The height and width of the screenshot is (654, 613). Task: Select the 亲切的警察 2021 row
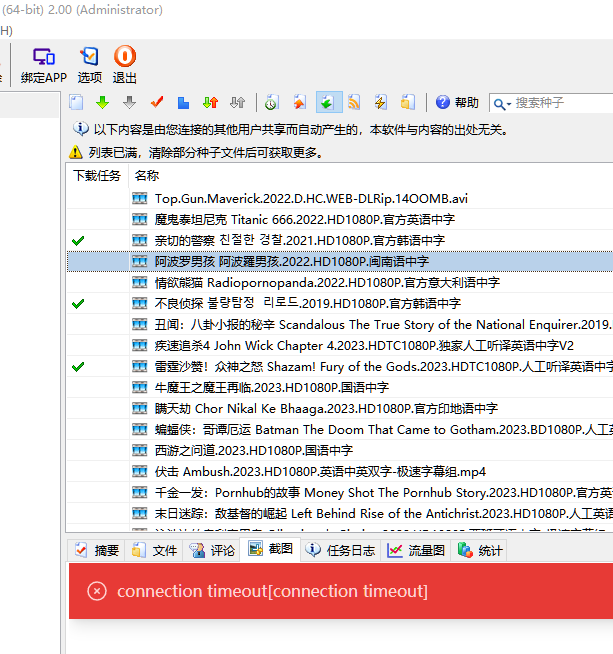(339, 240)
